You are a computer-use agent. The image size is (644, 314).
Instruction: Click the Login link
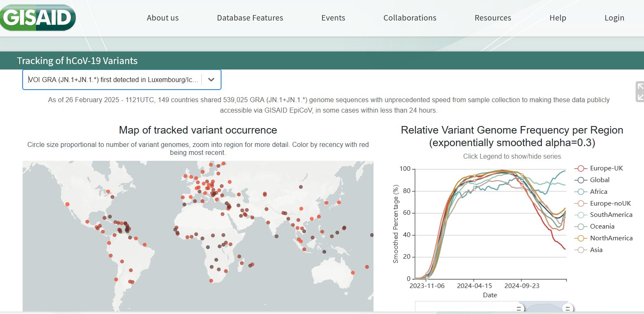coord(614,18)
